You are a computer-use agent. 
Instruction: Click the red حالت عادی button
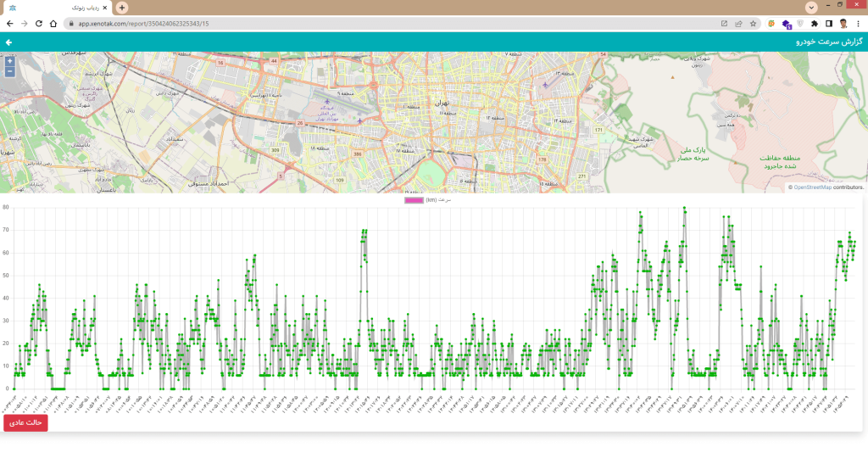(25, 422)
